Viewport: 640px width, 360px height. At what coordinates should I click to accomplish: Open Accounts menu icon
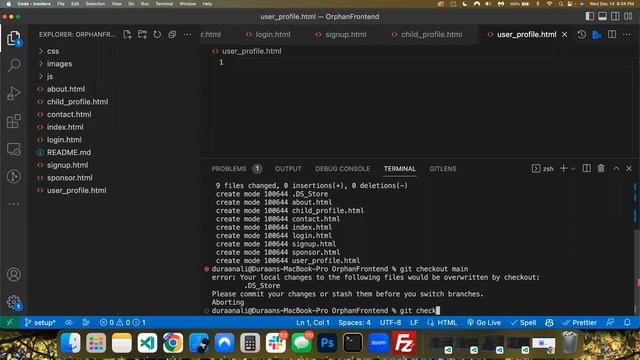point(14,274)
